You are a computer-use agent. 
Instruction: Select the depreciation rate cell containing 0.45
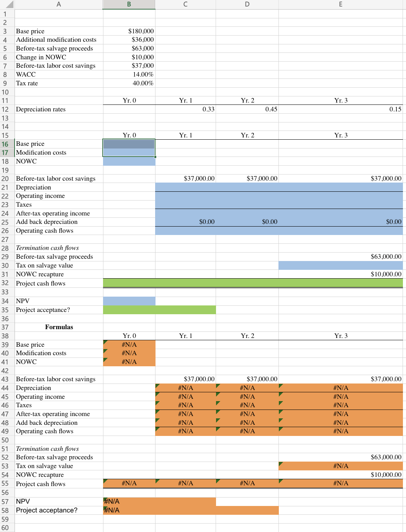coord(247,109)
